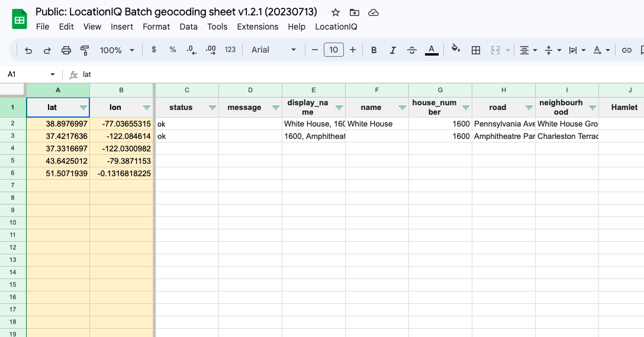Open filter for lon column
This screenshot has height=337, width=644.
point(147,108)
